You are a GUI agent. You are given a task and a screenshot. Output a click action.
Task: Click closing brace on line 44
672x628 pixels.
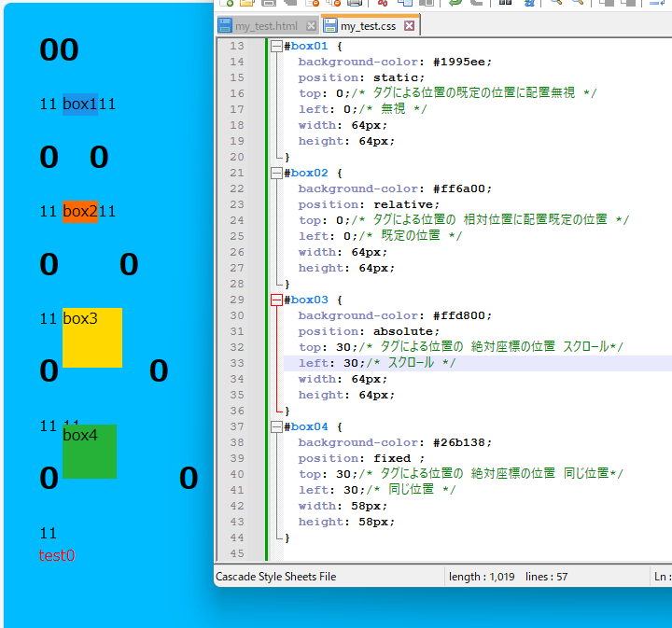pos(287,537)
